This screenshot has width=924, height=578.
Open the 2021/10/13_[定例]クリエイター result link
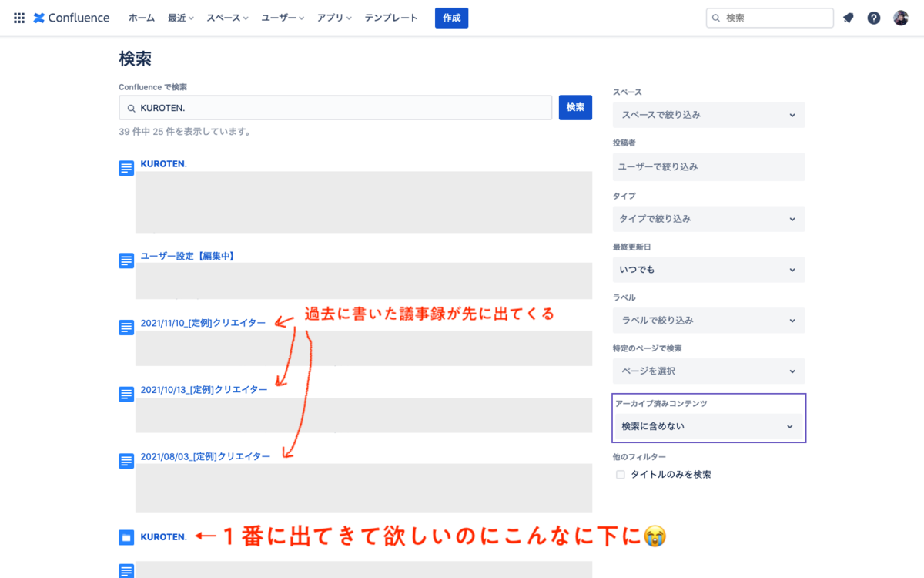[x=204, y=390]
